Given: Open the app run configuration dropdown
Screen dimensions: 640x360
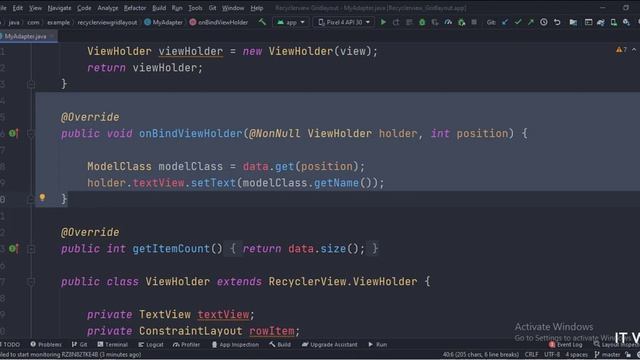Looking at the screenshot, I should pos(291,22).
